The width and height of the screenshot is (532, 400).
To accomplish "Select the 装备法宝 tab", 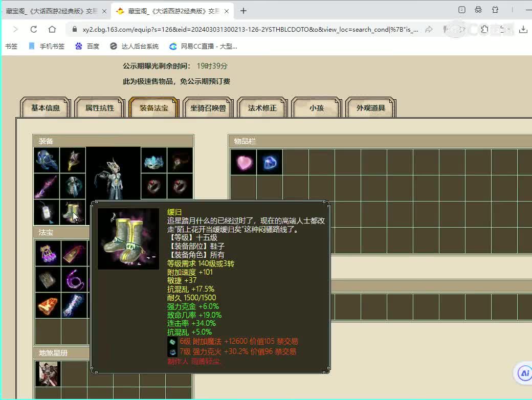I will (154, 108).
